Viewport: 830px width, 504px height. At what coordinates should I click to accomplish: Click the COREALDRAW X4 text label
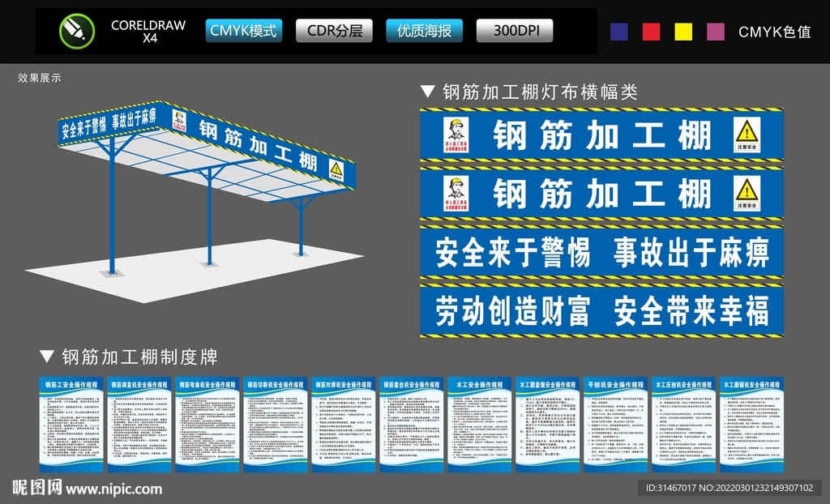[x=148, y=32]
